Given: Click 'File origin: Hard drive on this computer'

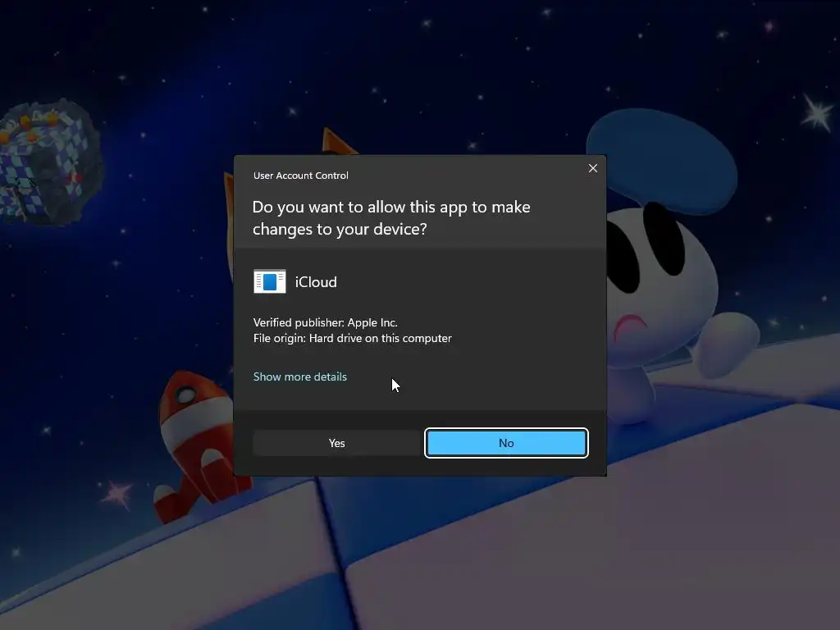Looking at the screenshot, I should tap(353, 338).
